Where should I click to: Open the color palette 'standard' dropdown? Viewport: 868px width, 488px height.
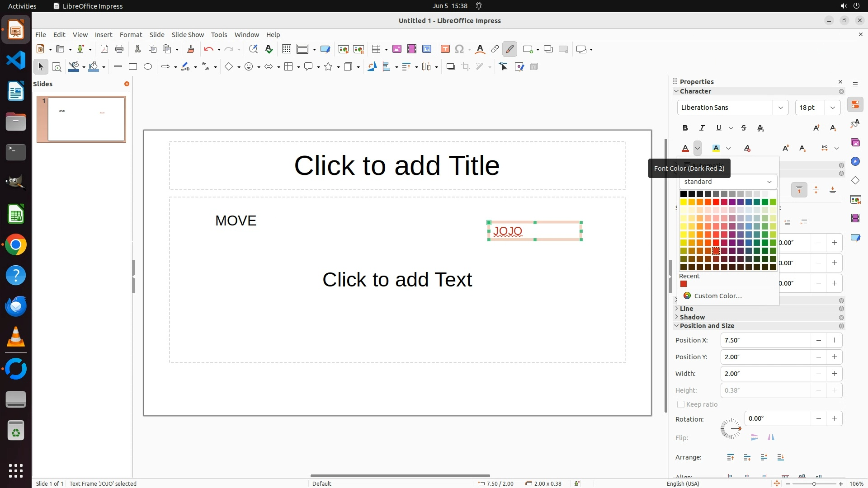pyautogui.click(x=727, y=182)
